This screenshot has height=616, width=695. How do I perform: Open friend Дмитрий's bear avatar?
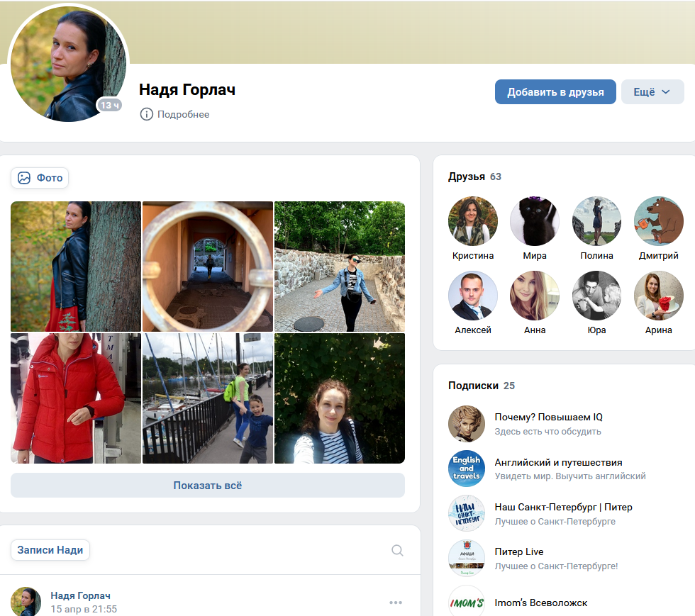click(658, 220)
